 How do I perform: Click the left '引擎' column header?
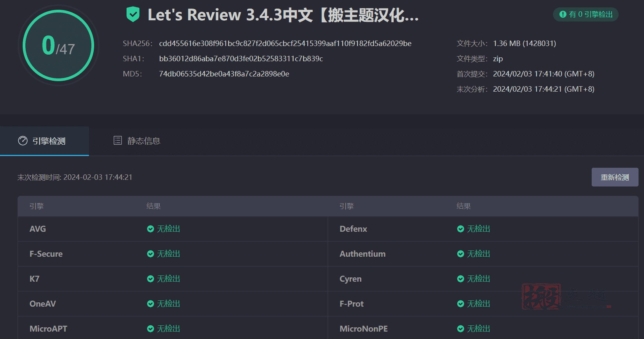36,206
